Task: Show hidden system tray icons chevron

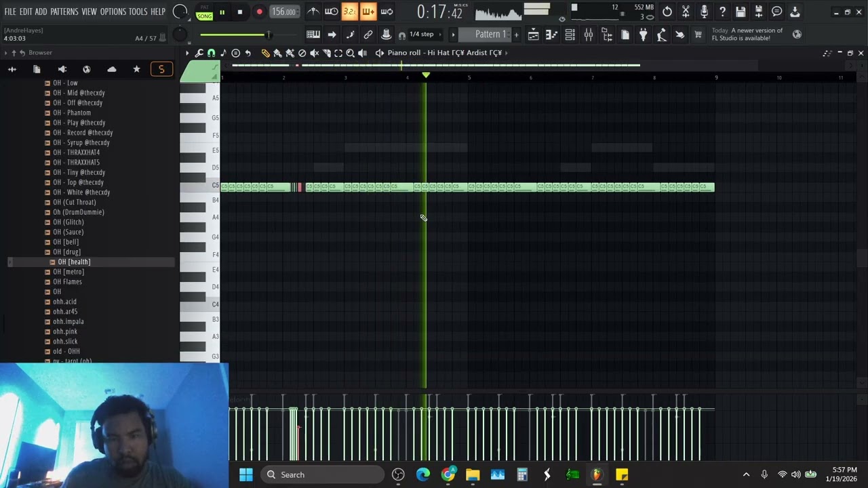Action: click(x=747, y=474)
